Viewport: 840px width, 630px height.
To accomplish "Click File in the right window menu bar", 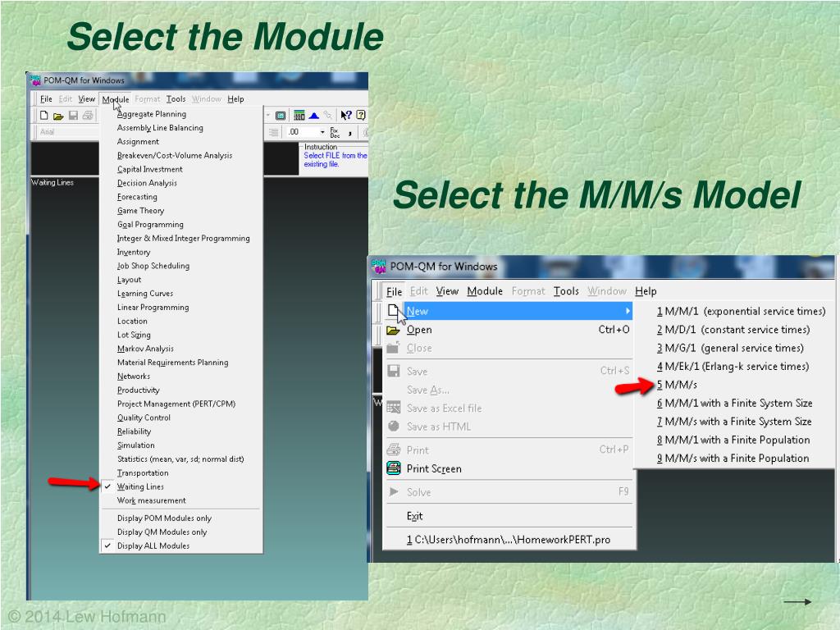I will coord(395,291).
